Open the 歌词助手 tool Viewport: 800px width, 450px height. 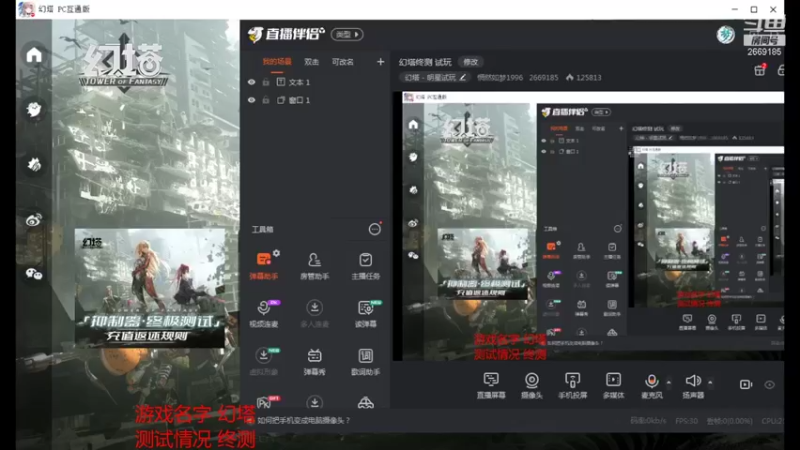click(365, 361)
